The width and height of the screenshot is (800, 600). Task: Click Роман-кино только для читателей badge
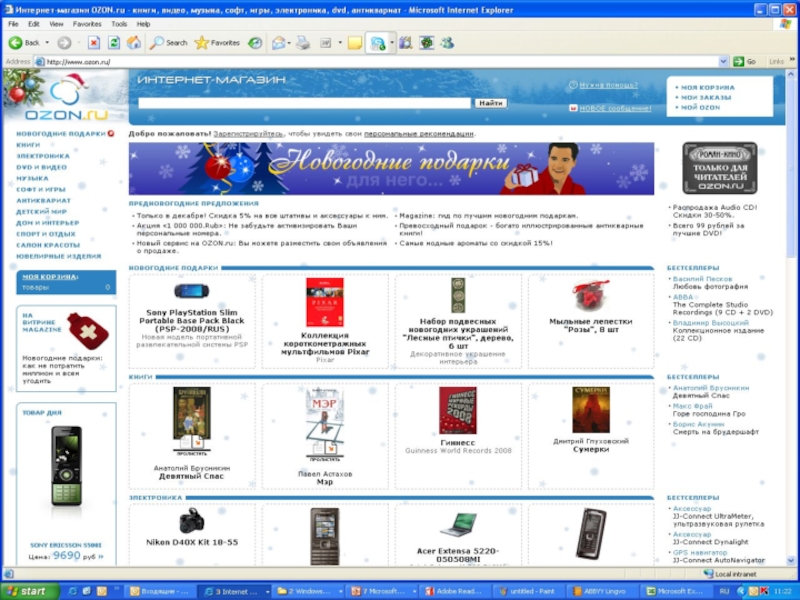[x=719, y=168]
